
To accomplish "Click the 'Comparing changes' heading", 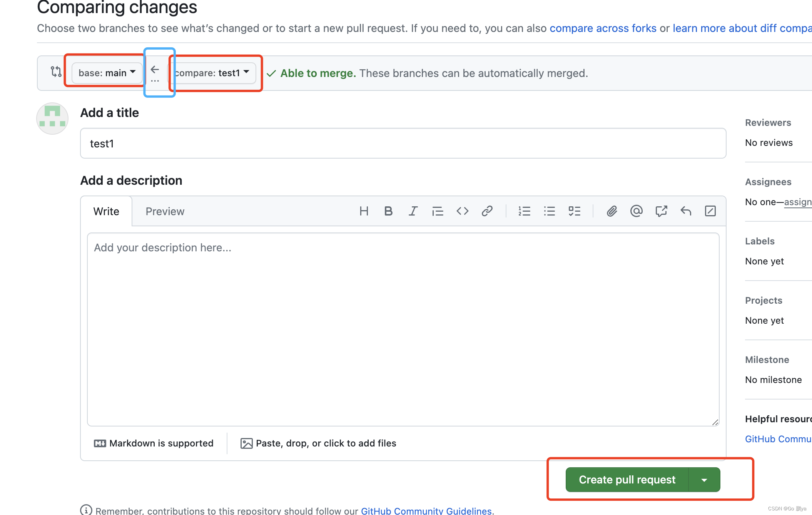I will [117, 7].
